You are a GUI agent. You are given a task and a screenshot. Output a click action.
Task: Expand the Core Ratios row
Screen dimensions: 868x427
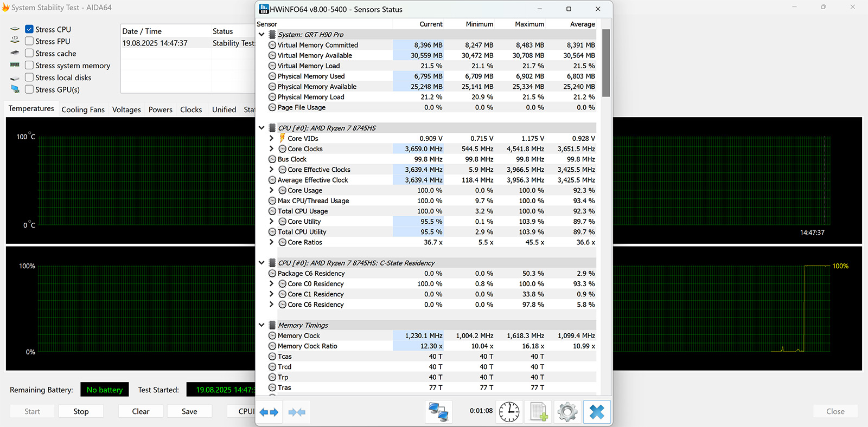(272, 242)
